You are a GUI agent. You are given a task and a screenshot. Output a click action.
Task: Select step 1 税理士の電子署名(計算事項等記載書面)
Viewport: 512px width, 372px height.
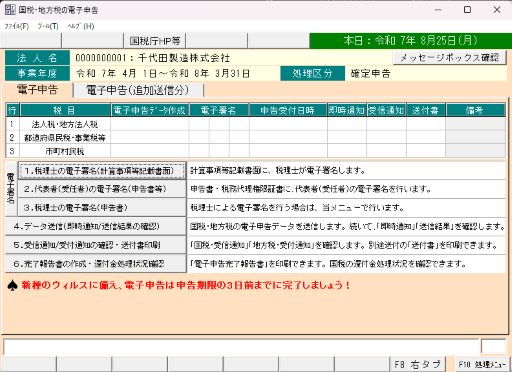pyautogui.click(x=102, y=171)
